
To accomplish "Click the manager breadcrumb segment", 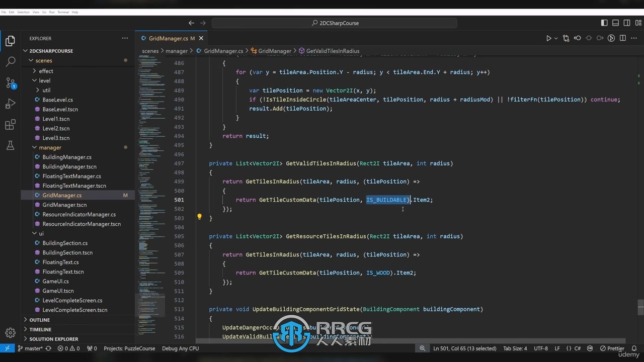I will click(x=177, y=51).
